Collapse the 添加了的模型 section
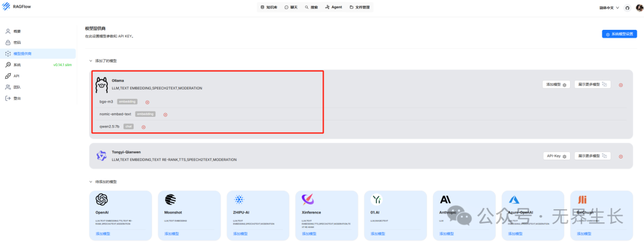 tap(91, 61)
